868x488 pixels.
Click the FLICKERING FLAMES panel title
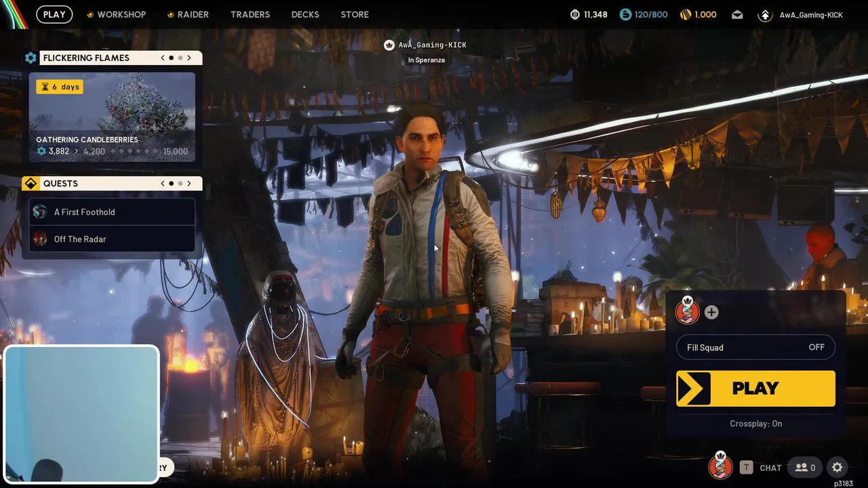[86, 58]
